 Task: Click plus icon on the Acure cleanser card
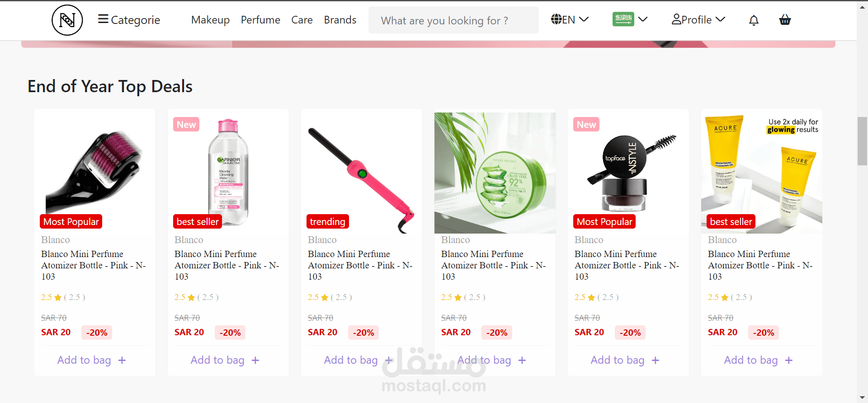coord(789,361)
